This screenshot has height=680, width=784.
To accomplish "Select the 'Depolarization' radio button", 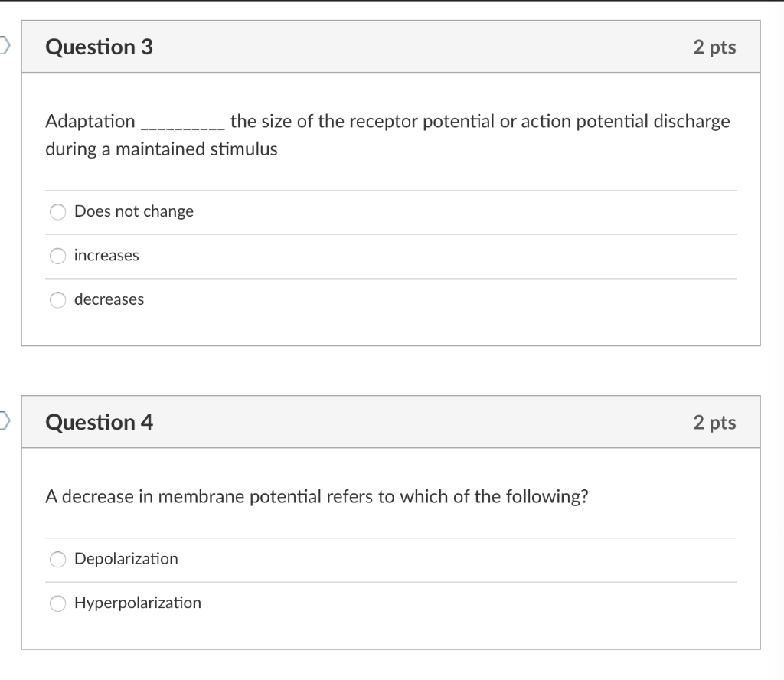I will [58, 560].
